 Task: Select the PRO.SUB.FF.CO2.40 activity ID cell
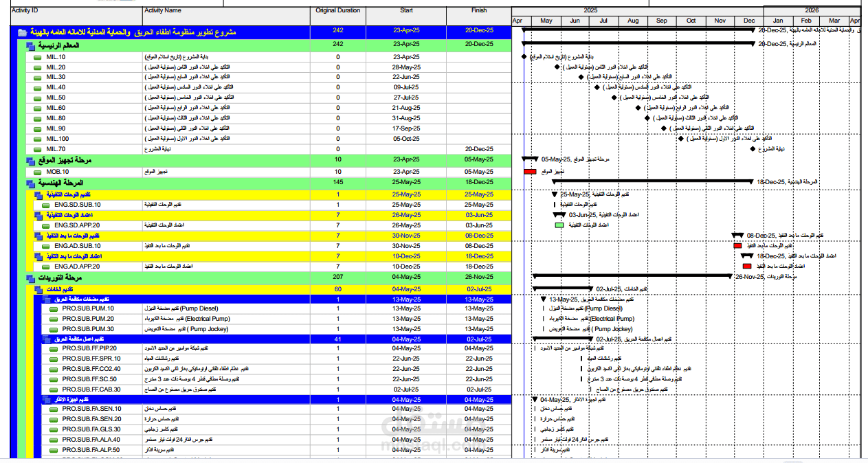click(91, 369)
